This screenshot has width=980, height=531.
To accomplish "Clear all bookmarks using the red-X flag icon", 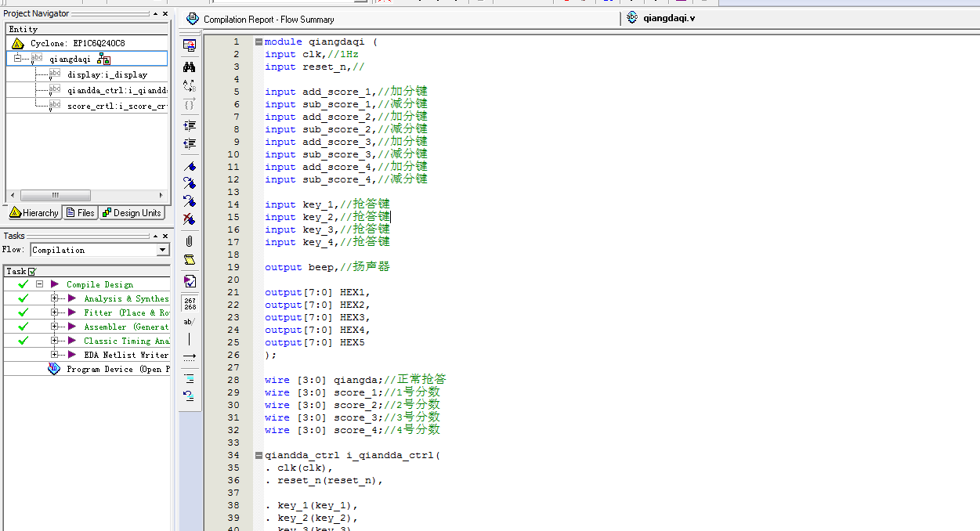I will pyautogui.click(x=189, y=219).
